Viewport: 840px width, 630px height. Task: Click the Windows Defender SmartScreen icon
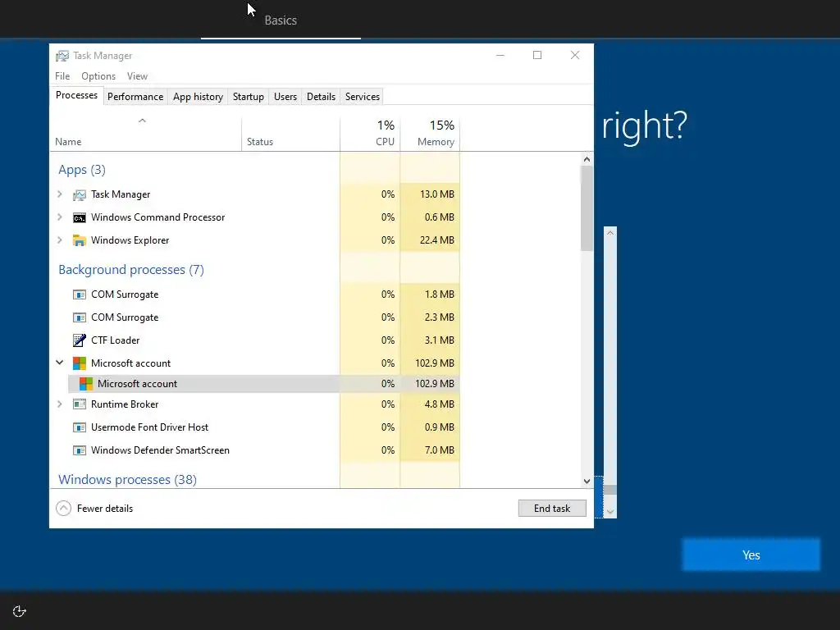[80, 450]
